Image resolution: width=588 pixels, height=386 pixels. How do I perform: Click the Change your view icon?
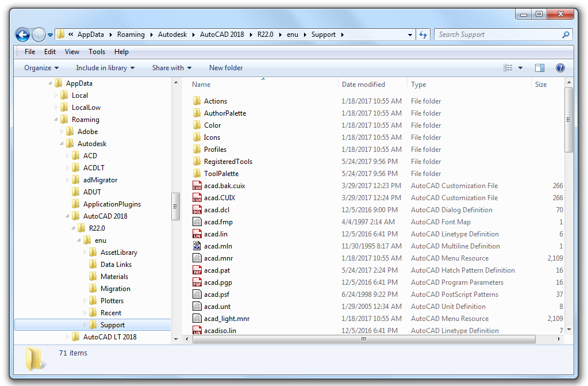tap(508, 68)
